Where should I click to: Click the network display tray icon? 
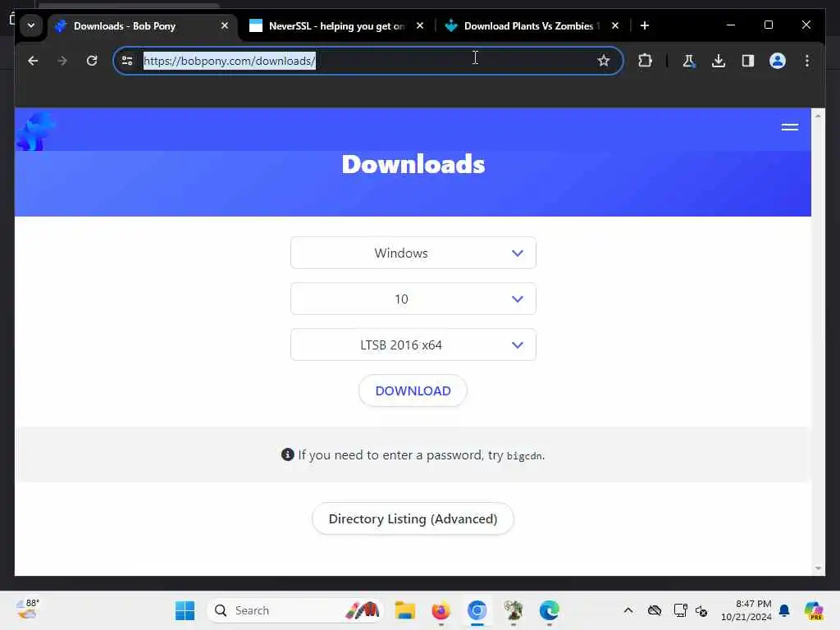pos(680,610)
